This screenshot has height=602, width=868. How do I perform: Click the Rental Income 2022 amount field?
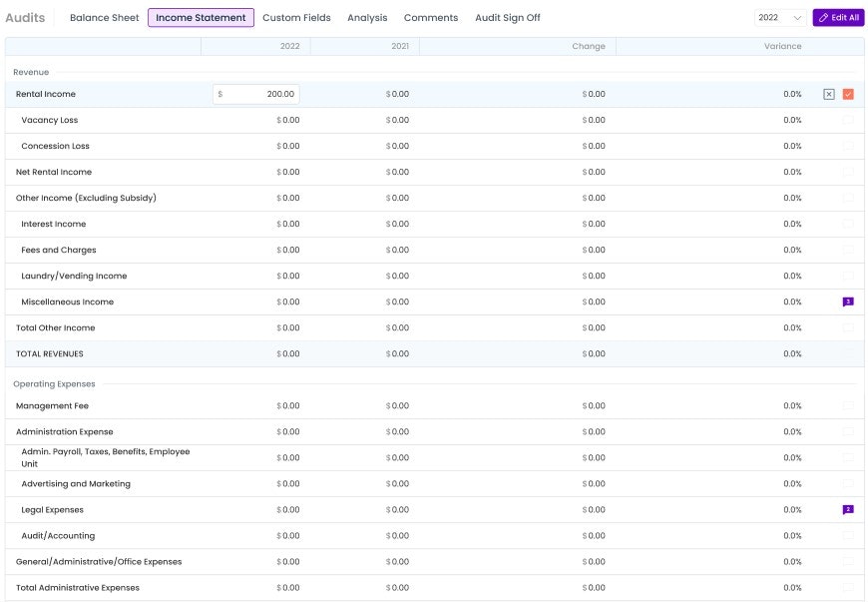coord(256,94)
